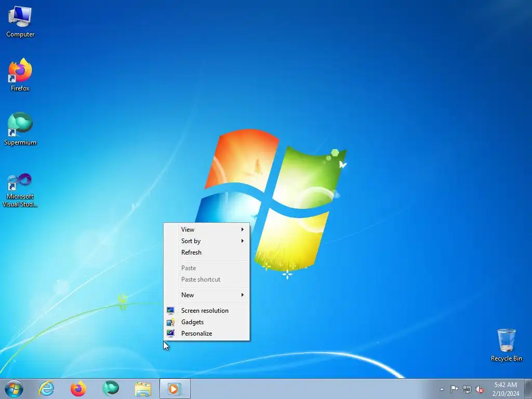This screenshot has width=532, height=399.
Task: Launch Supermium from the taskbar
Action: [111, 389]
